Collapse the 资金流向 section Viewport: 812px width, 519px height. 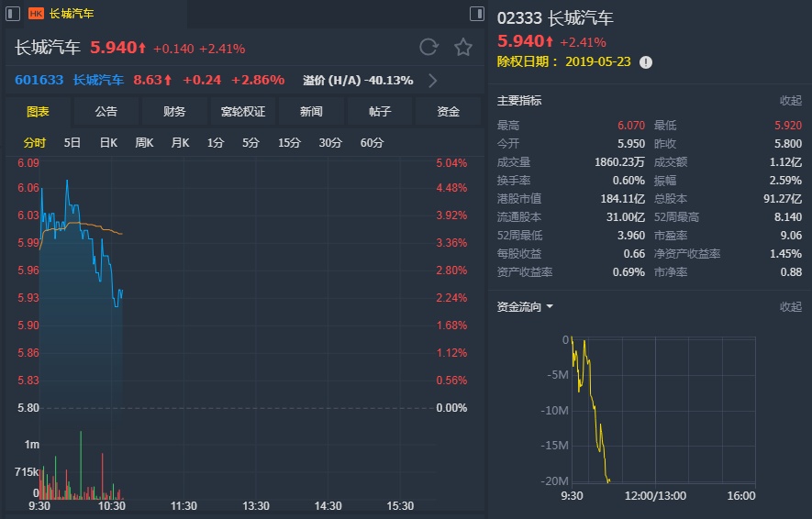click(x=790, y=307)
